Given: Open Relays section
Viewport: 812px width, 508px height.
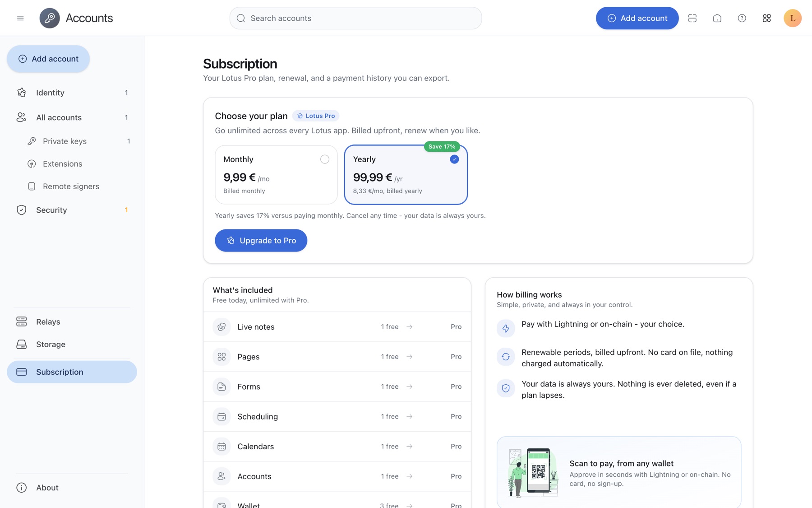Looking at the screenshot, I should point(72,322).
